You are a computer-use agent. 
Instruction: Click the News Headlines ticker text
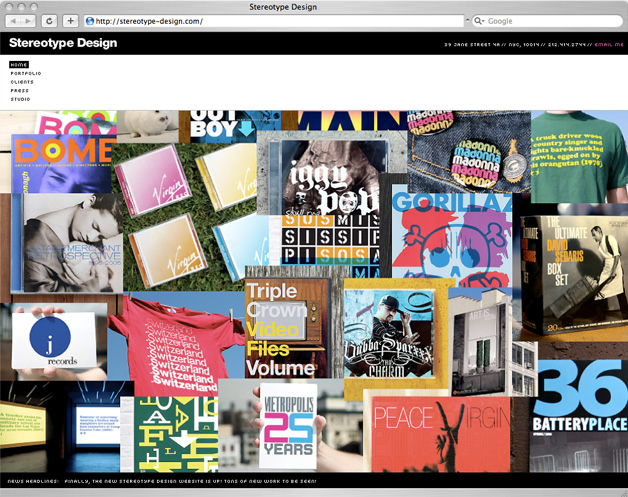pyautogui.click(x=162, y=481)
